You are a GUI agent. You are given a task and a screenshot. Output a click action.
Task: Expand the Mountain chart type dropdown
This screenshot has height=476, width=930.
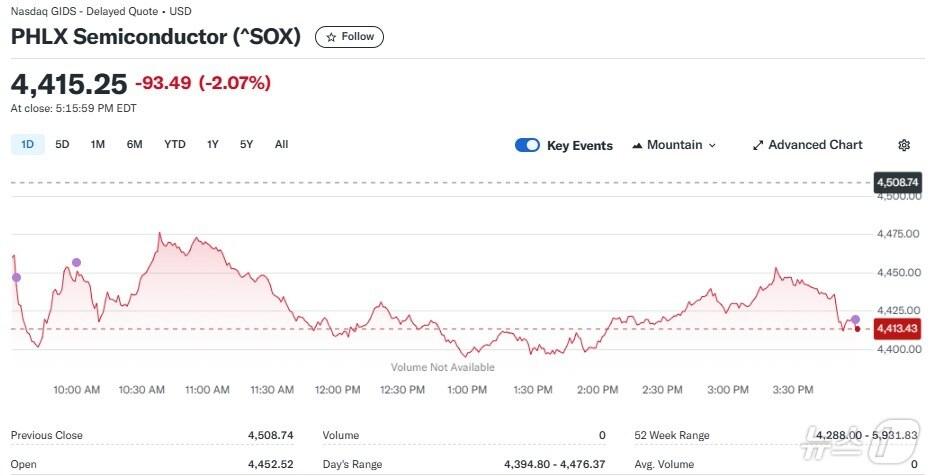tap(712, 145)
